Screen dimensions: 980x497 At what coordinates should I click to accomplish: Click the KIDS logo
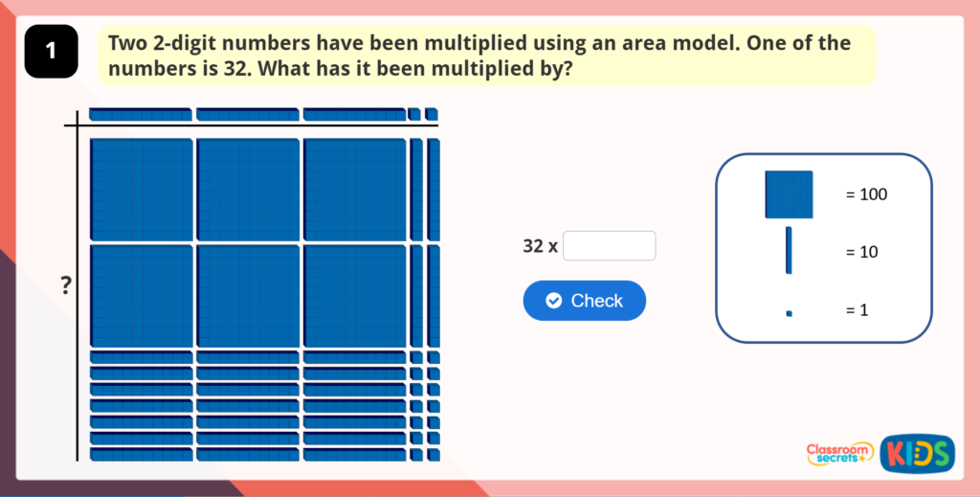917,453
